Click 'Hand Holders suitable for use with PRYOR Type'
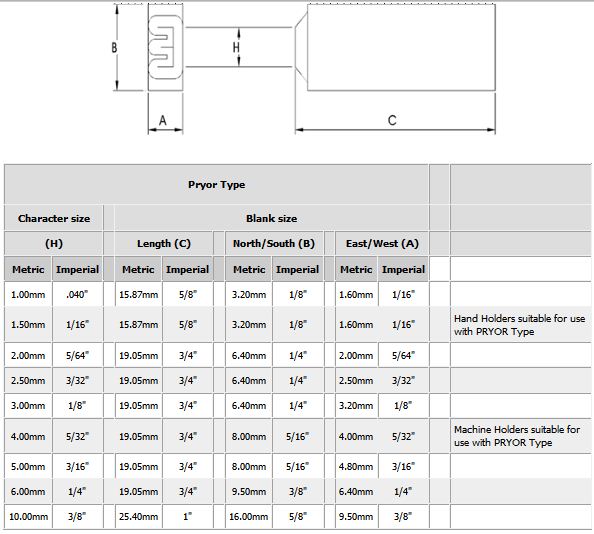 519,325
